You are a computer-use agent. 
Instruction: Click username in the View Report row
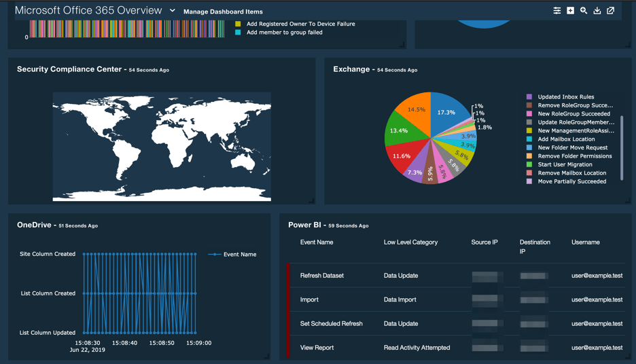(597, 348)
